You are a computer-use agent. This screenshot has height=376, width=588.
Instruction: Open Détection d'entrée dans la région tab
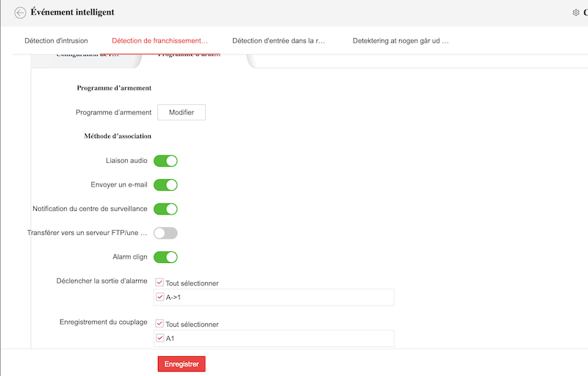279,40
